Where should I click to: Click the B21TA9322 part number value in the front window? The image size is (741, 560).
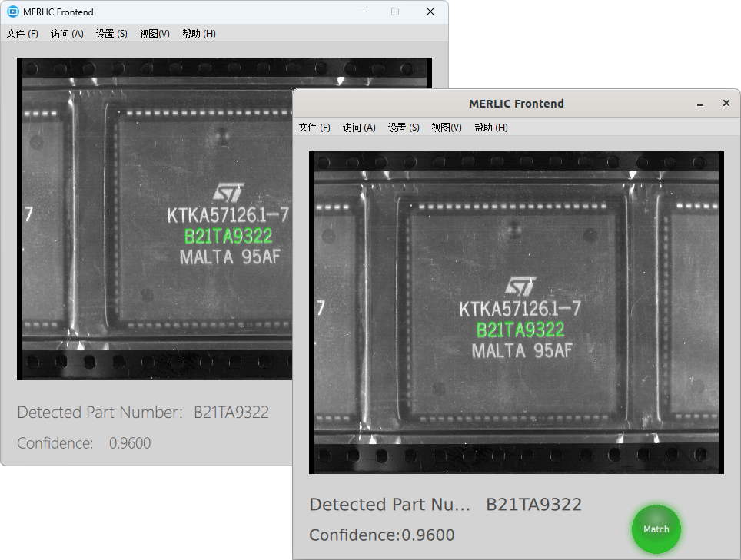click(x=533, y=505)
